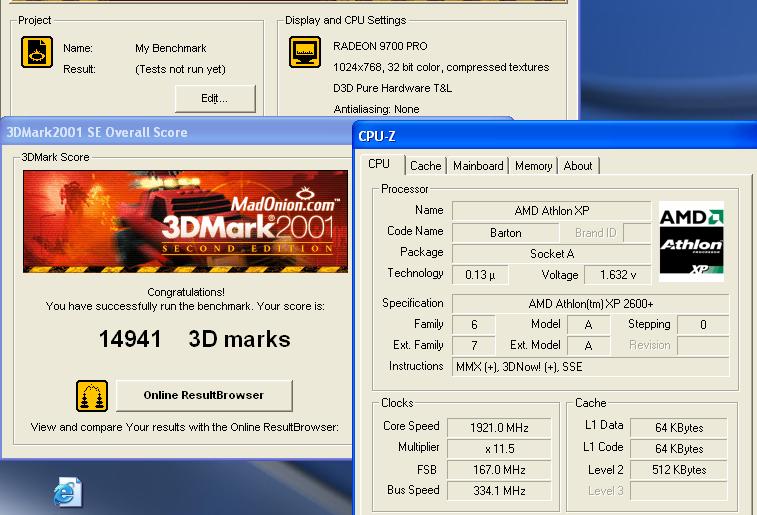Viewport: 757px width, 515px height.
Task: Open the Edit... button in the Project section
Action: (215, 98)
